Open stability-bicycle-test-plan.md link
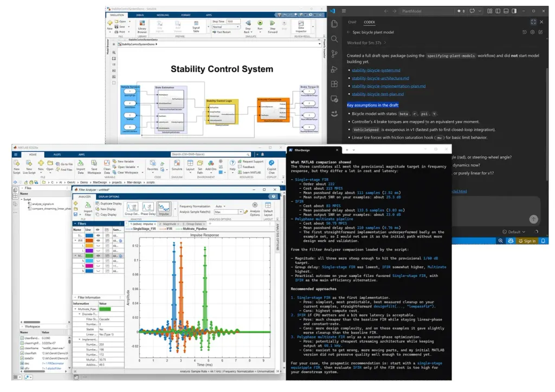The height and width of the screenshot is (392, 555). coord(378,94)
